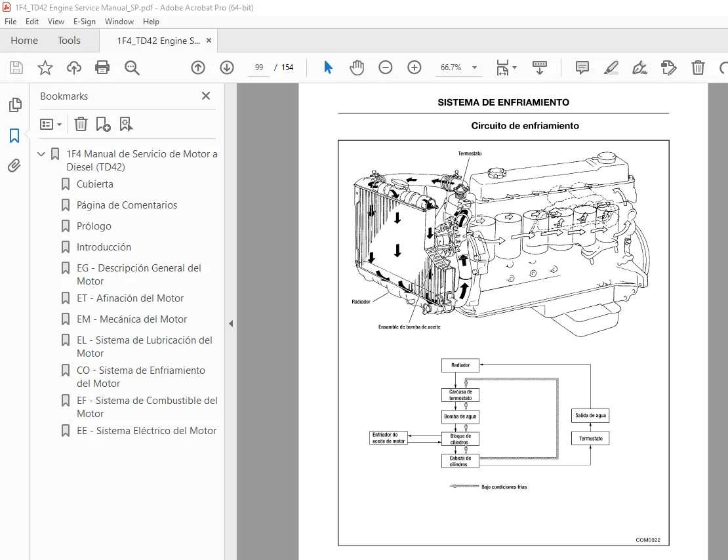Screen dimensions: 728x560
Task: Zoom out with minus button
Action: click(x=386, y=68)
